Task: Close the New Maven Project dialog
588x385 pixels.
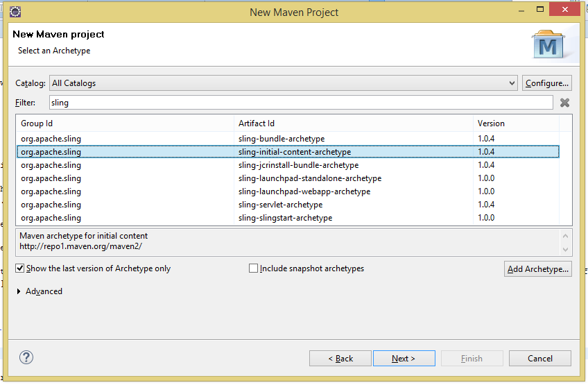Action: (565, 10)
